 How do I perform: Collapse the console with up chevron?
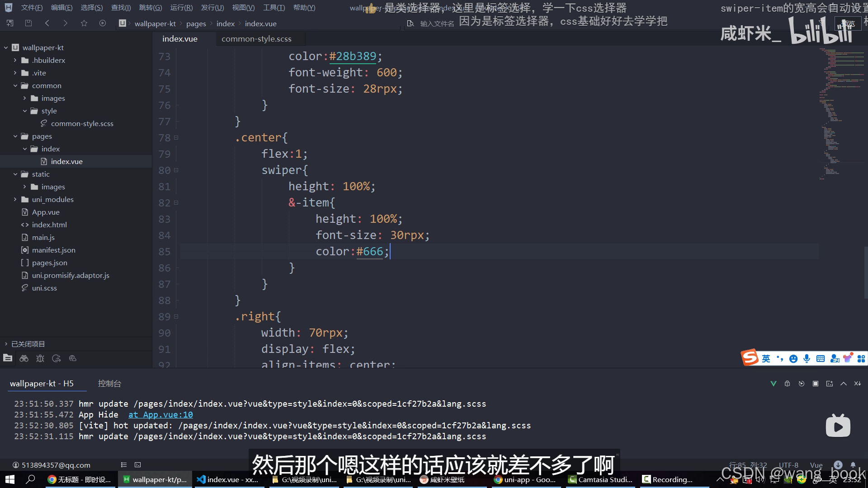point(844,384)
